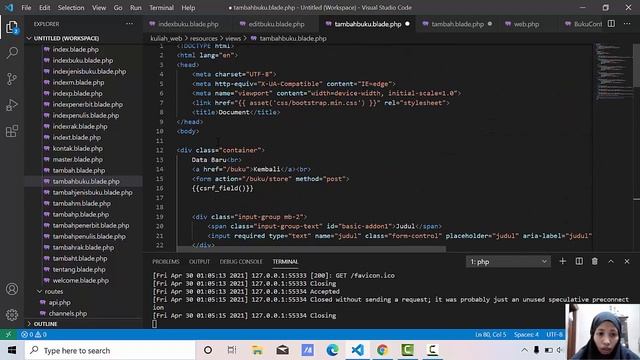
Task: Open errors and warnings count in status bar
Action: [x=33, y=334]
